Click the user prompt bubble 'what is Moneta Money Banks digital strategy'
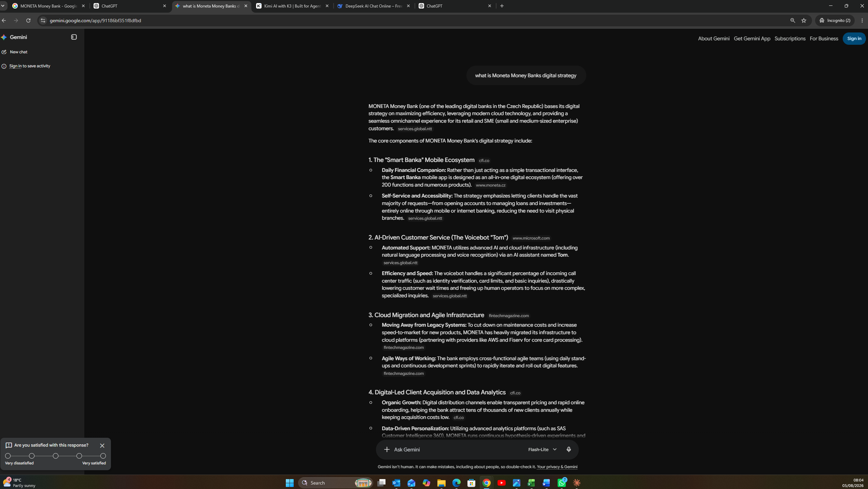 tap(526, 76)
